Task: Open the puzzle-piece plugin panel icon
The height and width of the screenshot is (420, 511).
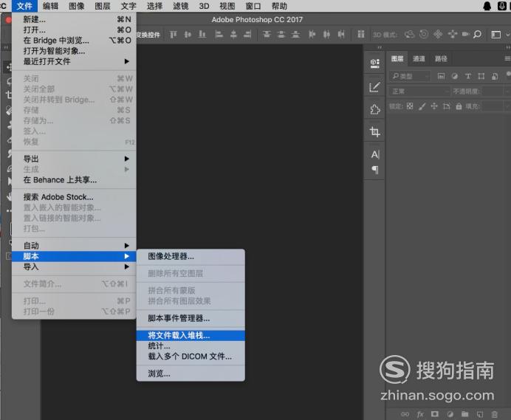Action: [x=375, y=109]
